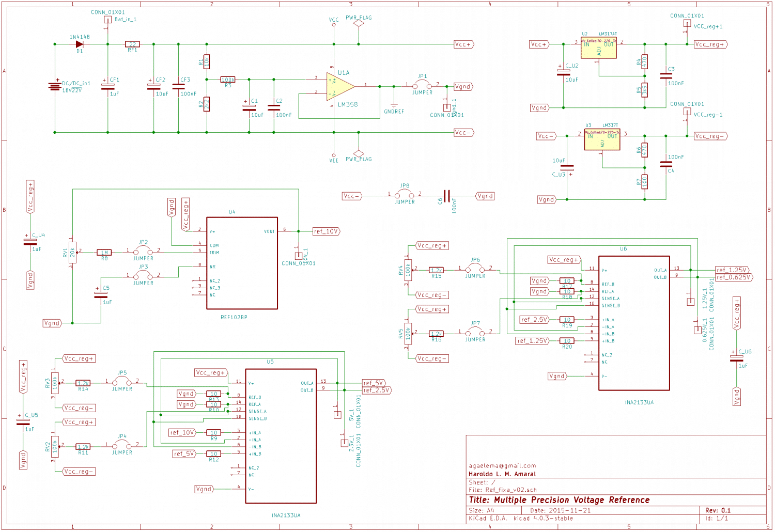This screenshot has width=775, height=532.
Task: Click the Size: A4 field
Action: click(482, 510)
